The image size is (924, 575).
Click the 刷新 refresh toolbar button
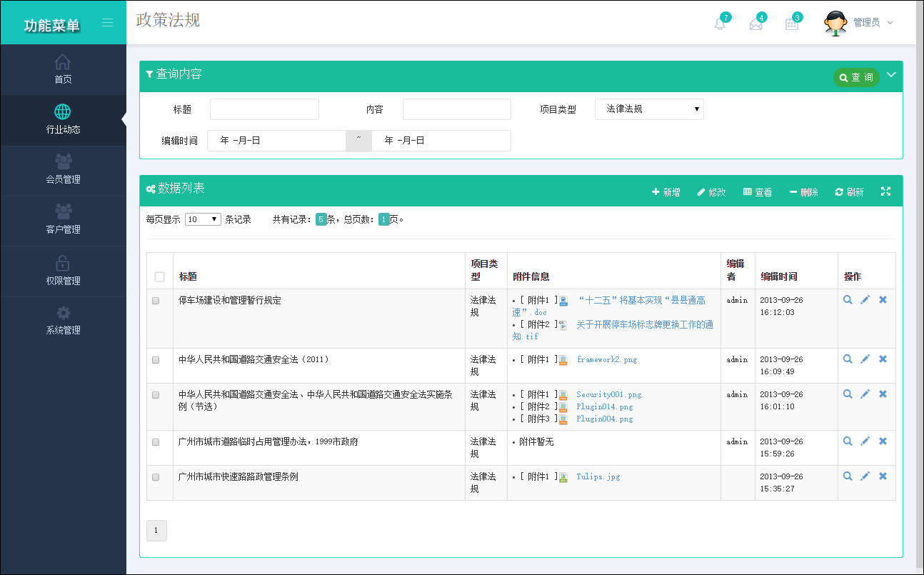point(849,192)
